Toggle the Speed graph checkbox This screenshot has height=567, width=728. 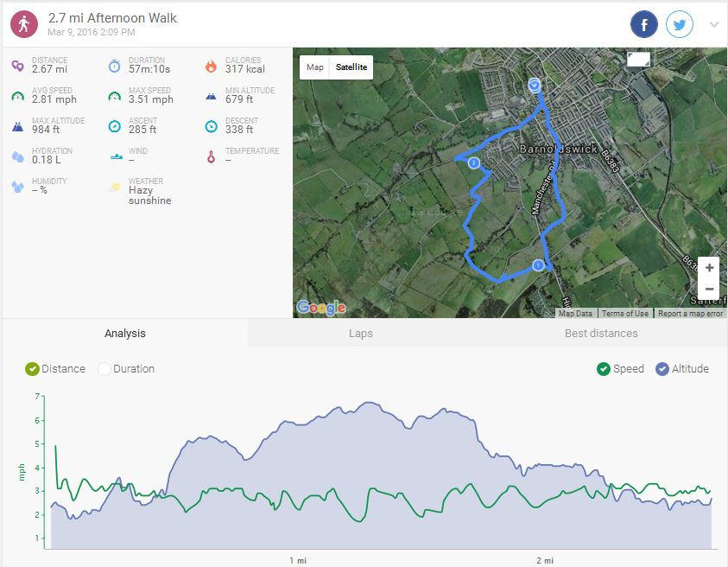pos(604,369)
